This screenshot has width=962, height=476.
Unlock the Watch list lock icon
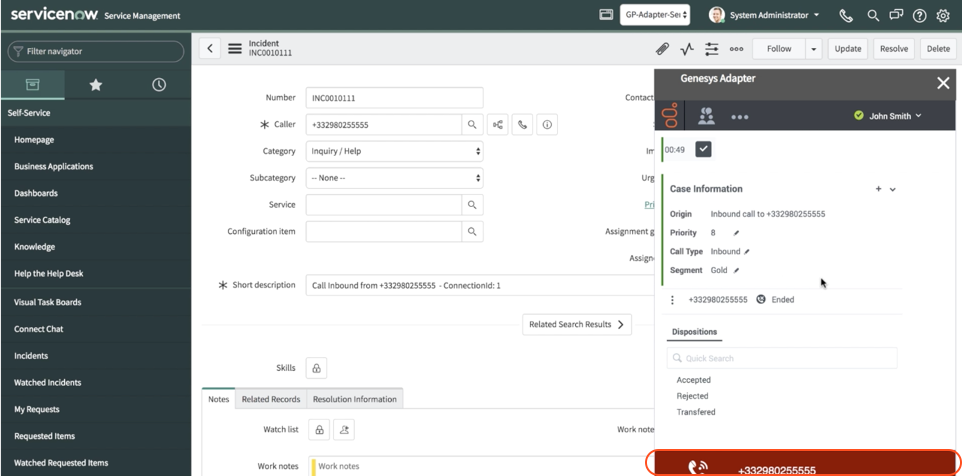pyautogui.click(x=319, y=429)
